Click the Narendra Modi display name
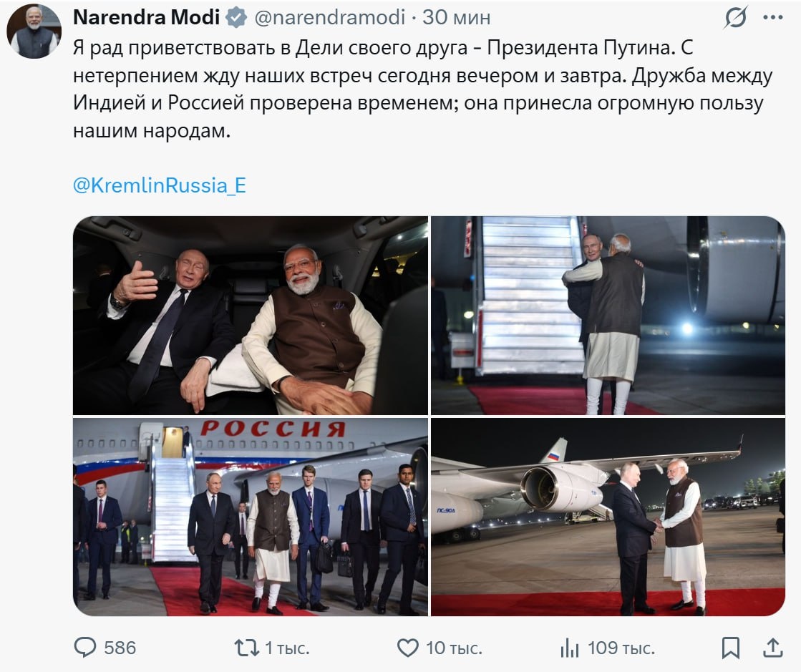 point(147,17)
